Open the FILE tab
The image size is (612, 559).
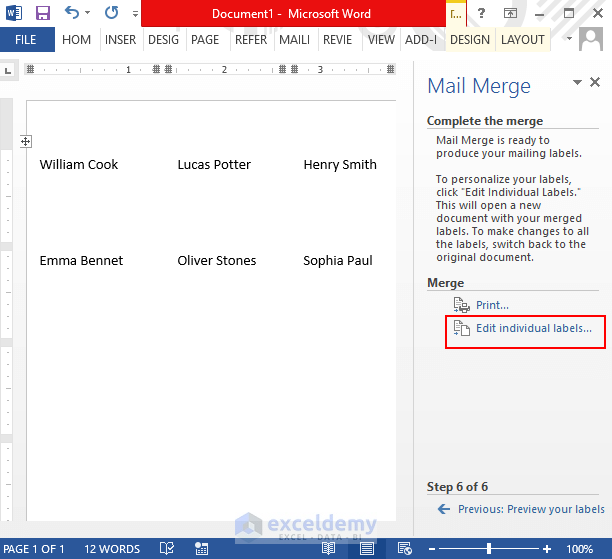[x=26, y=39]
